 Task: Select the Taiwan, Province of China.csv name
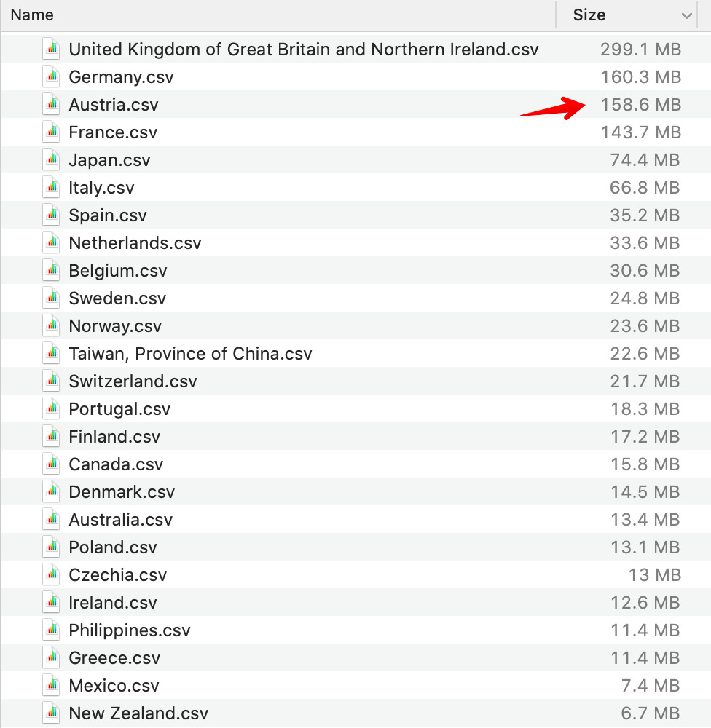[191, 354]
